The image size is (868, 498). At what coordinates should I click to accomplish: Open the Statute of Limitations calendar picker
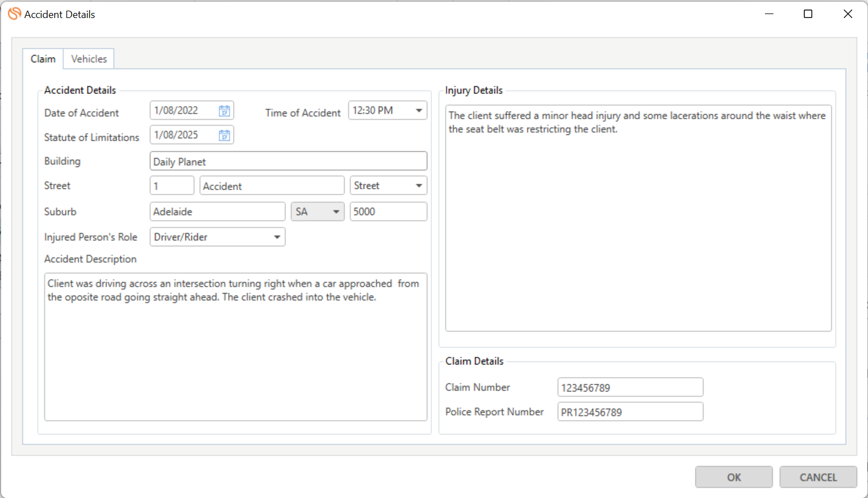click(224, 135)
